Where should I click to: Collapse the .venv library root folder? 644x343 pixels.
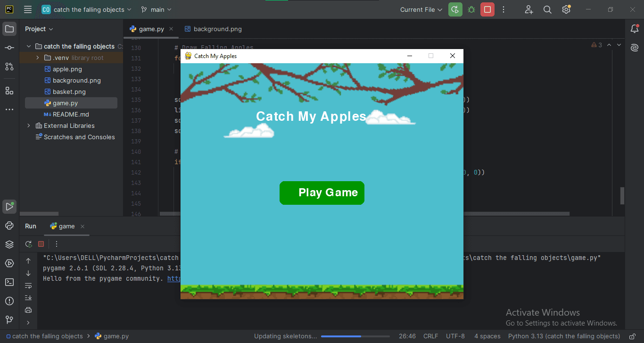click(x=38, y=58)
